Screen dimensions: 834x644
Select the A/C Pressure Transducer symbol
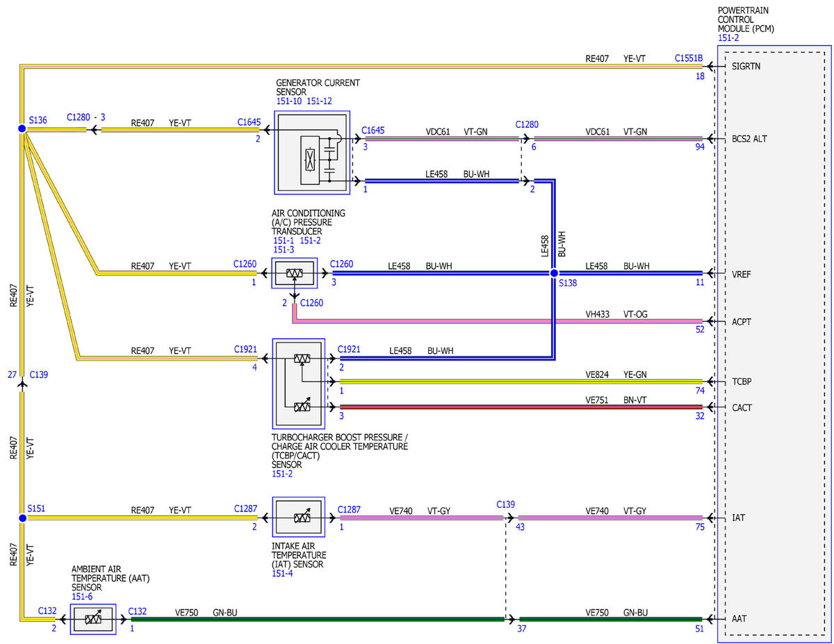coord(295,274)
